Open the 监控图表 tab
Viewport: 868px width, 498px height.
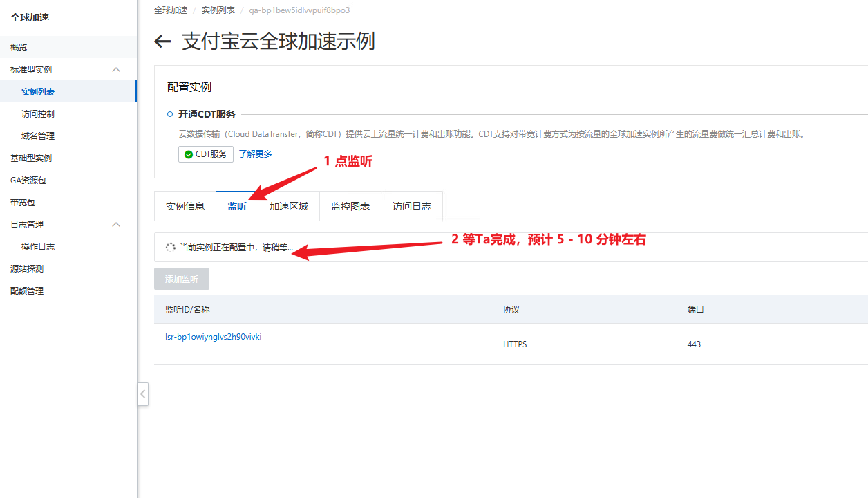[x=350, y=206]
